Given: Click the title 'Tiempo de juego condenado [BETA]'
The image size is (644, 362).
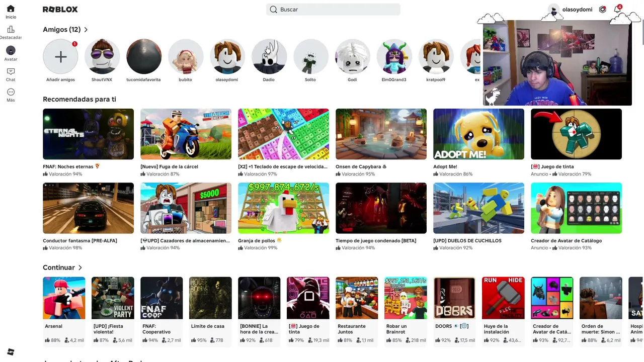Looking at the screenshot, I should click(376, 241).
